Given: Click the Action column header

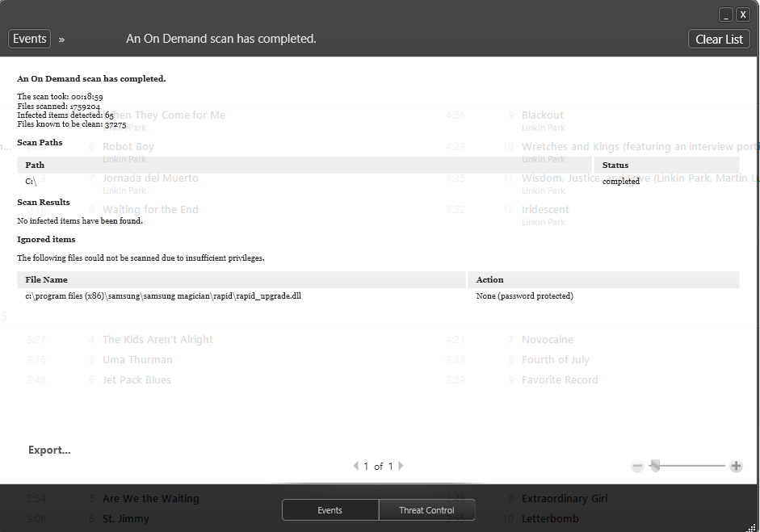Looking at the screenshot, I should tap(489, 279).
